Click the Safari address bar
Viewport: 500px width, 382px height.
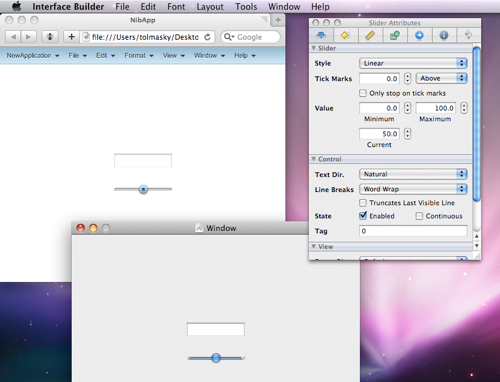147,37
